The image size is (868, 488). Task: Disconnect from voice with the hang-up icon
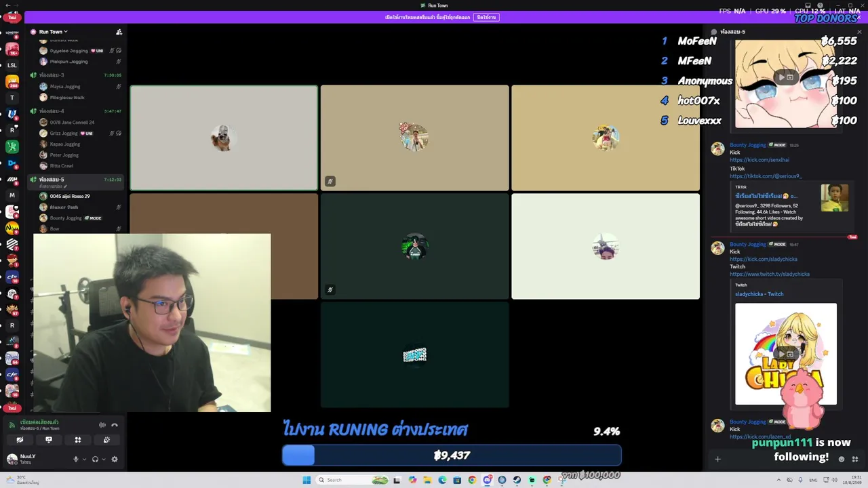pos(115,425)
